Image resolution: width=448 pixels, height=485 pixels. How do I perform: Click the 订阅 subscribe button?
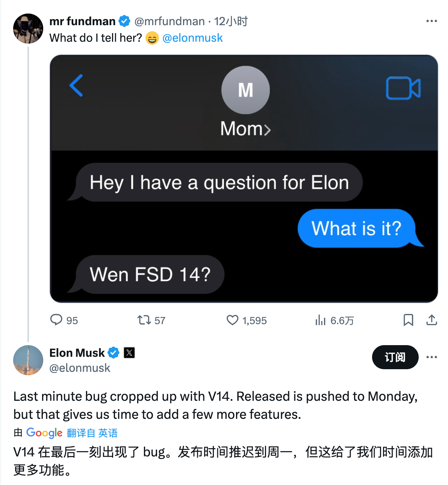(x=395, y=357)
